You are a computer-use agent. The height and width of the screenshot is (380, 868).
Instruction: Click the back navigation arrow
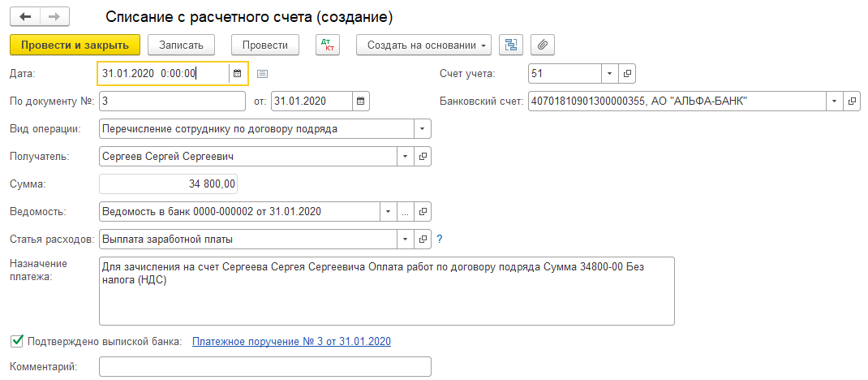click(x=25, y=16)
